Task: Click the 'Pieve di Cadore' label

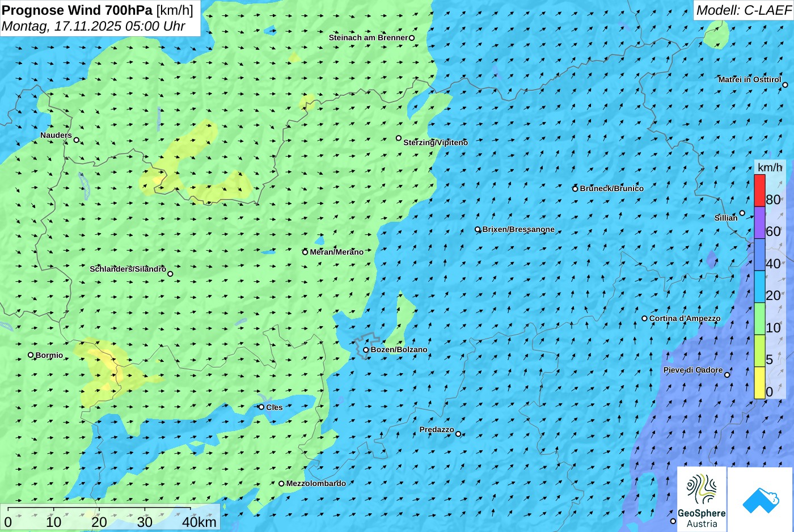Action: (x=693, y=370)
